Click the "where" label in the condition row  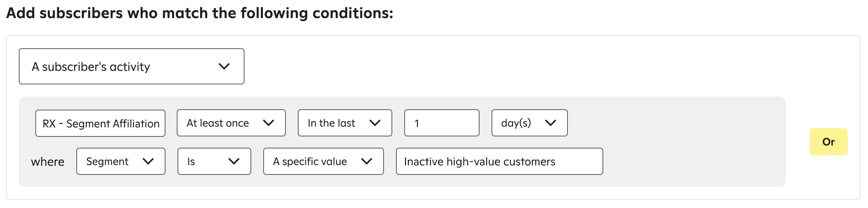48,162
